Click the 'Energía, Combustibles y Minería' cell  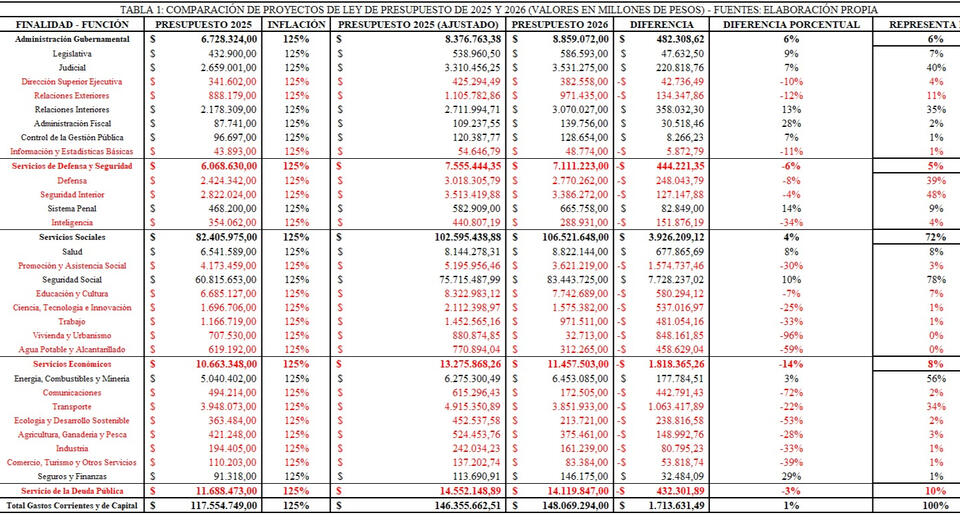point(70,380)
